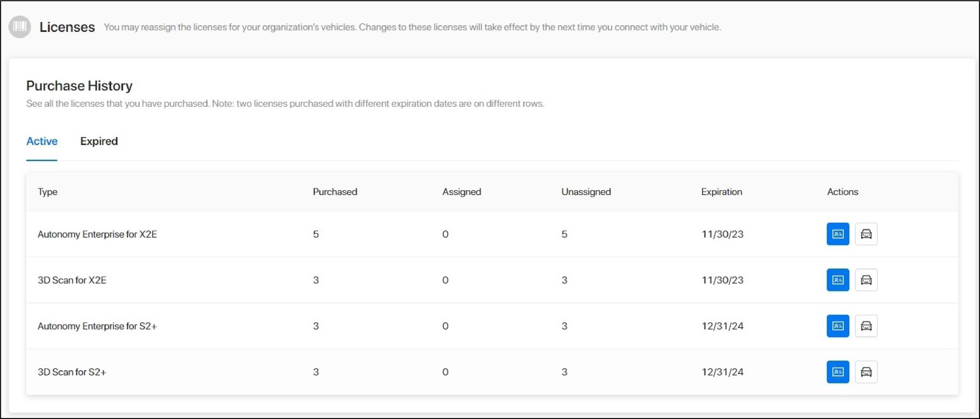This screenshot has width=980, height=419.
Task: Select the Autonomy Enterprise for S2+ row
Action: coord(97,326)
